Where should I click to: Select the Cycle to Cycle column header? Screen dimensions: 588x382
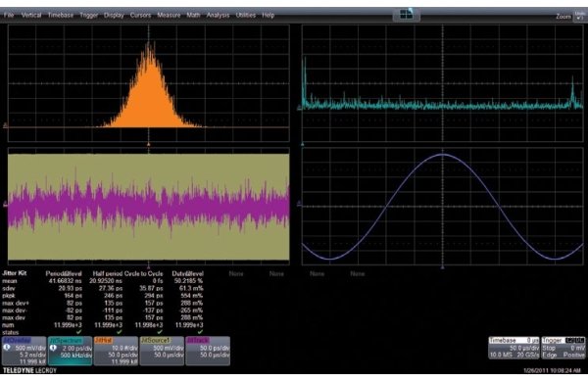(x=143, y=273)
